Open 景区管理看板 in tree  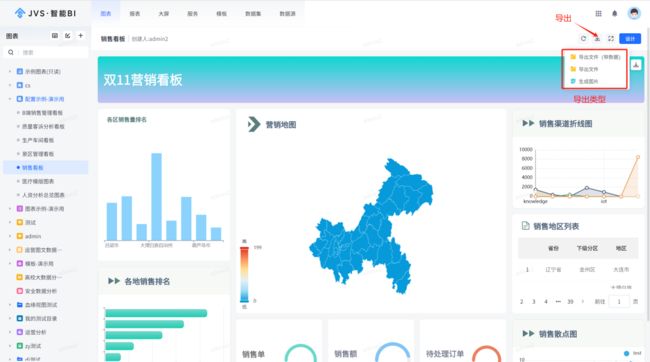click(x=38, y=154)
